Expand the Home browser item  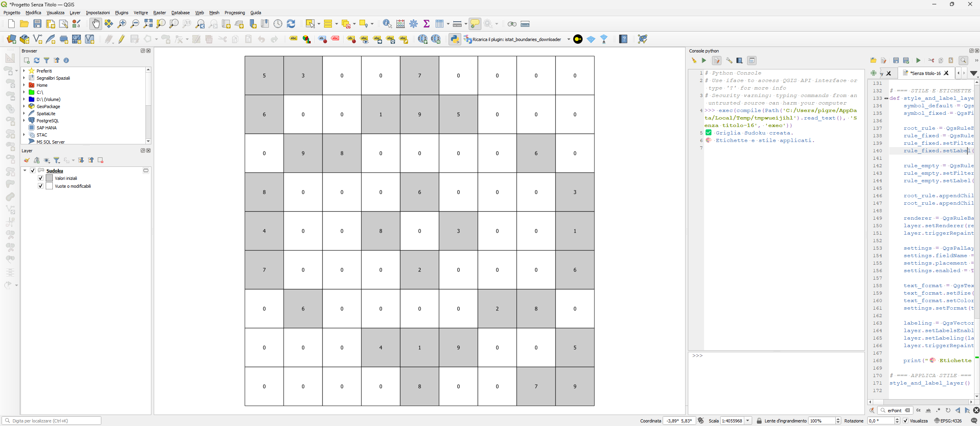(x=24, y=85)
